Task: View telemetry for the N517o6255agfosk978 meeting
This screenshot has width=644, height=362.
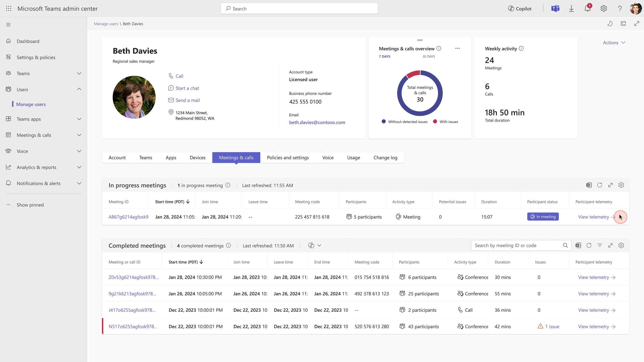Action: (x=597, y=326)
